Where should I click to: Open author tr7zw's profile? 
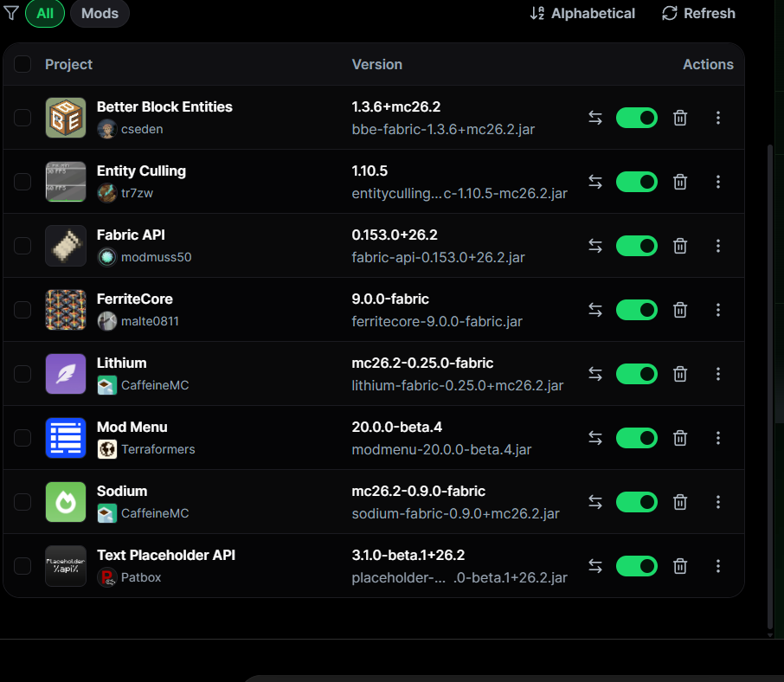[125, 193]
